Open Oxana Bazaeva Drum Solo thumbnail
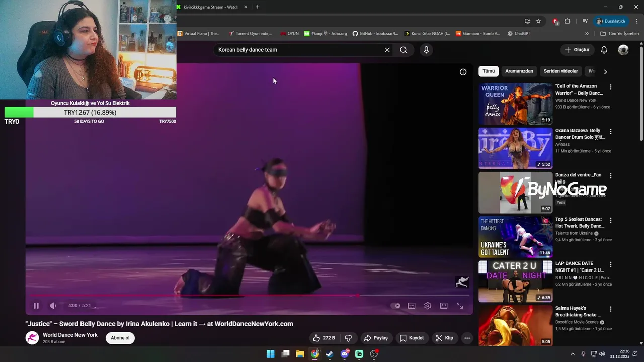The width and height of the screenshot is (644, 362). [x=515, y=148]
